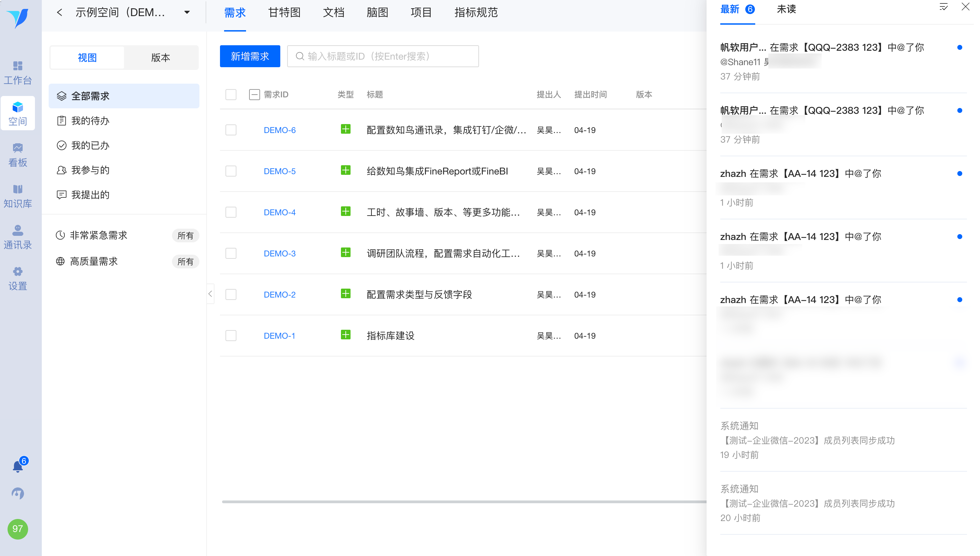Collapse the left sidebar panel chevron
This screenshot has width=980, height=556.
coord(210,294)
